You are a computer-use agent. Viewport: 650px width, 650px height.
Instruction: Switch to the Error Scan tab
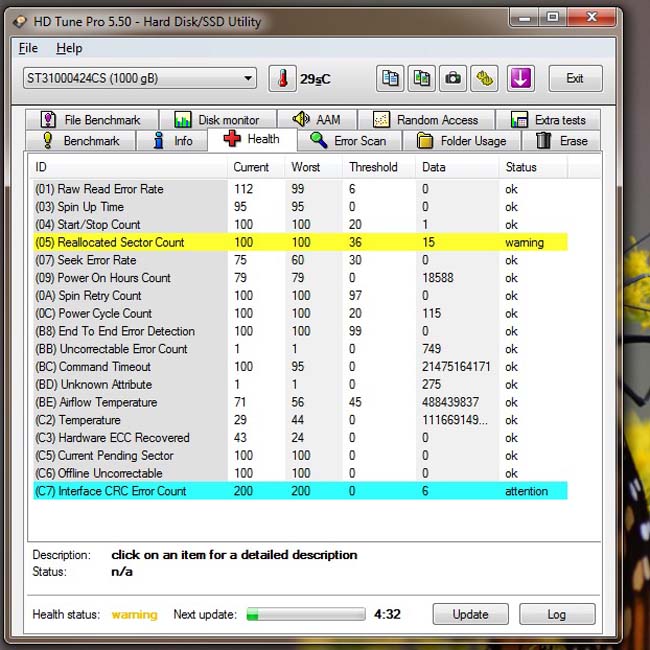(x=349, y=141)
